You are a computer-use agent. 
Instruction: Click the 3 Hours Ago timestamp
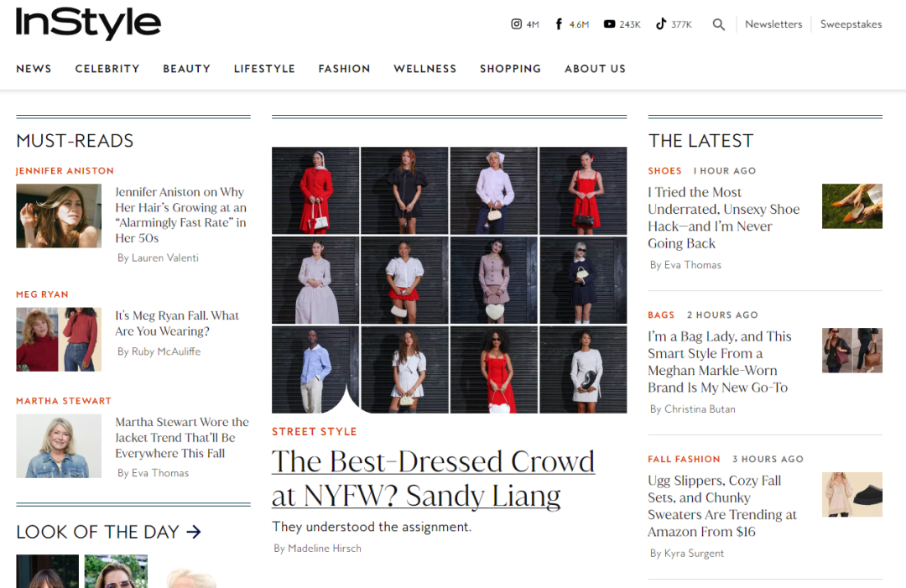click(768, 459)
